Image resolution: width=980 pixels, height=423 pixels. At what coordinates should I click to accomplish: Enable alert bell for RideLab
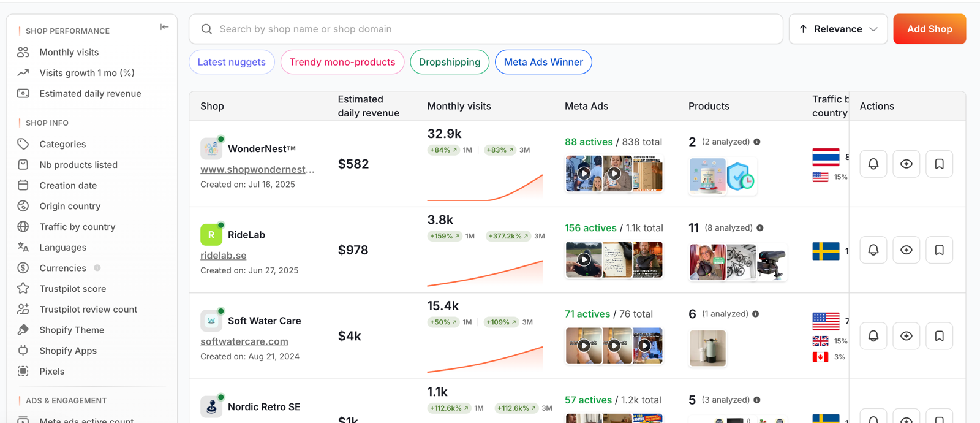(873, 250)
